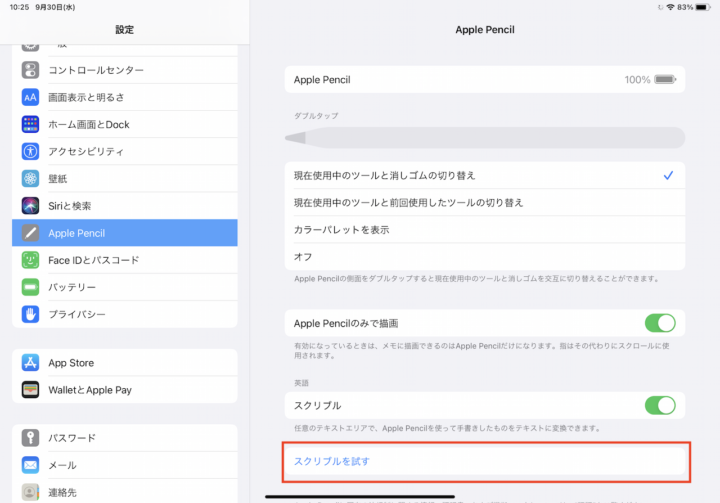This screenshot has height=503, width=720.
Task: Open コントロールセンター settings
Action: tap(125, 70)
